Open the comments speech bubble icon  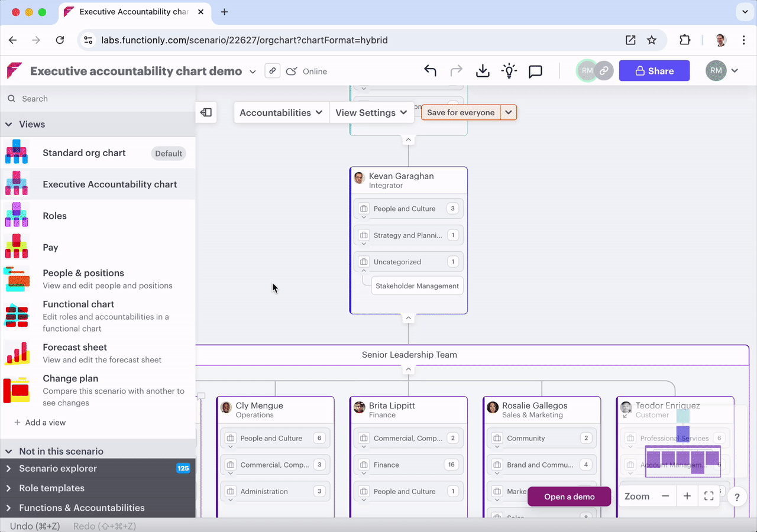(x=535, y=71)
